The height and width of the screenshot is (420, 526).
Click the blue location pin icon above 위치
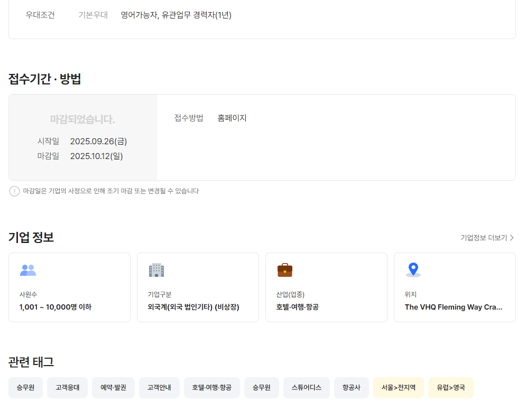(413, 270)
